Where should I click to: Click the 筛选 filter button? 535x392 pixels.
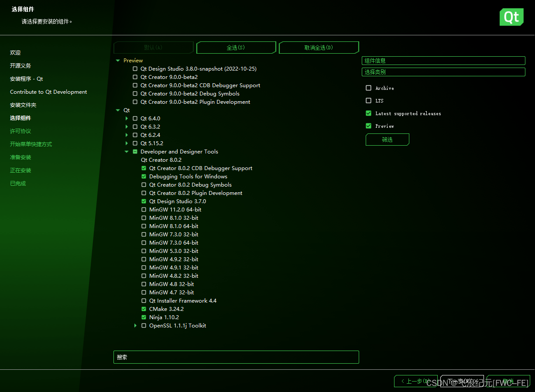[387, 140]
